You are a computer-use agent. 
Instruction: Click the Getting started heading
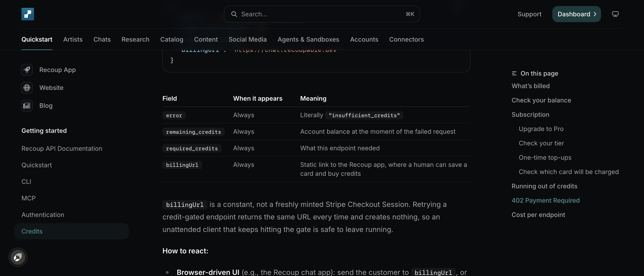(x=44, y=131)
